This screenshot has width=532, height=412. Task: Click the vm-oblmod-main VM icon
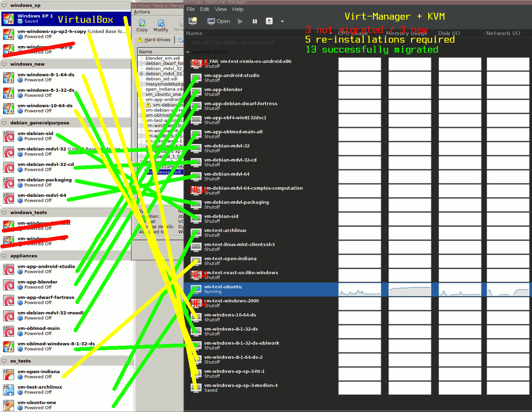[x=9, y=331]
